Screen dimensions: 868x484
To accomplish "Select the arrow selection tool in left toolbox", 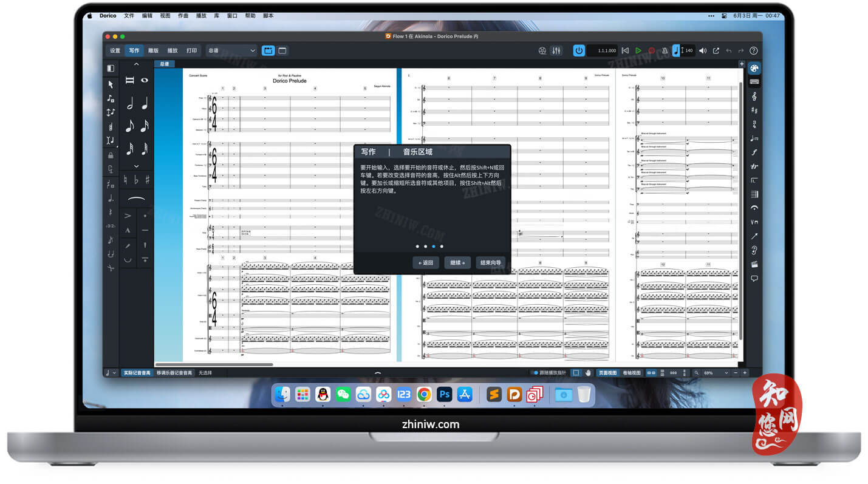I will pos(111,84).
